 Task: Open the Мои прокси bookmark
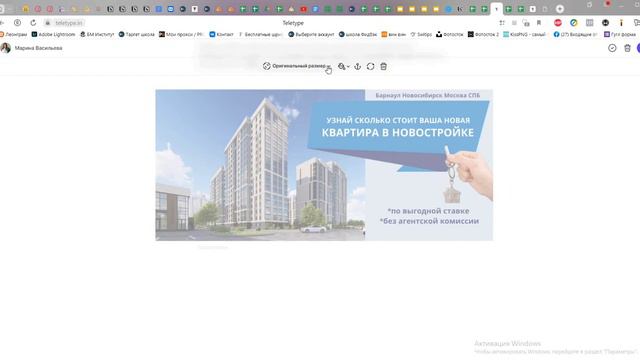(x=181, y=35)
